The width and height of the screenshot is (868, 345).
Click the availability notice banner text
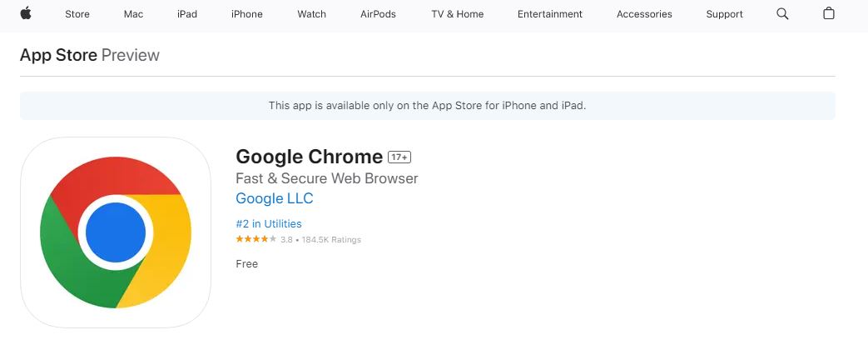coord(428,105)
